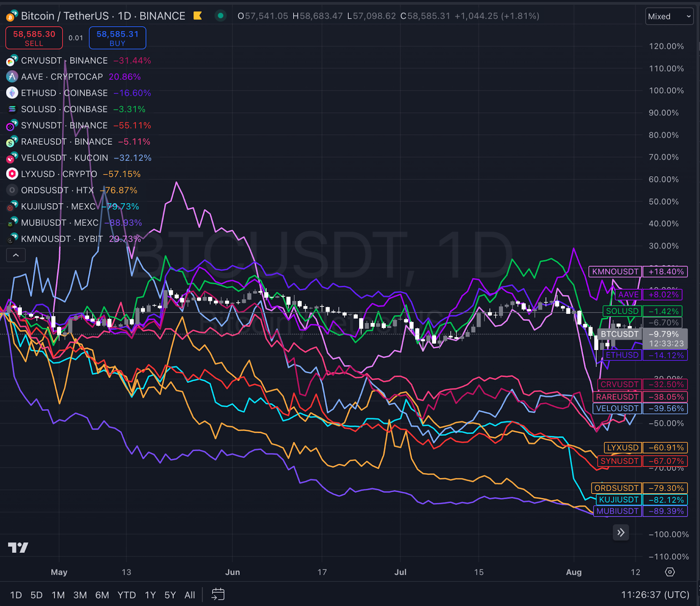Click the LYXUSD legend icon
700x606 pixels.
pos(12,174)
